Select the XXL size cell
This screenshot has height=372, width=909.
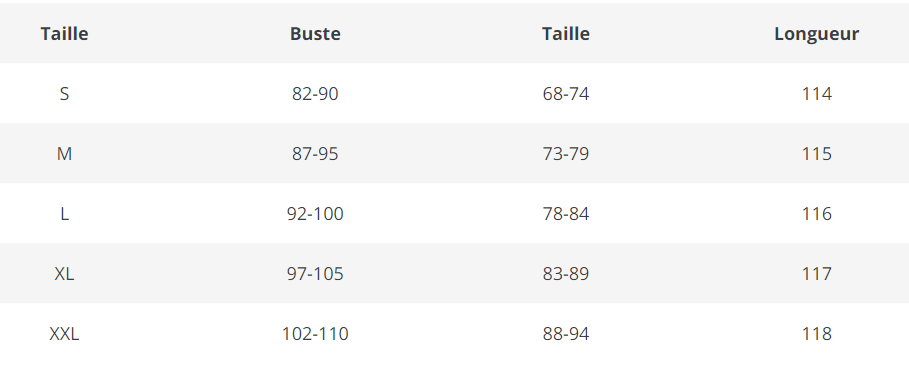64,334
